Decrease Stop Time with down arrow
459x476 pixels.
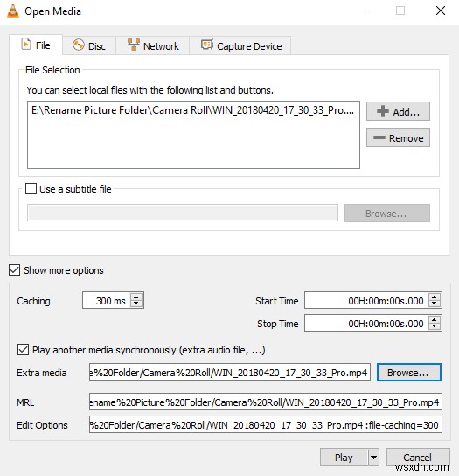tap(435, 326)
